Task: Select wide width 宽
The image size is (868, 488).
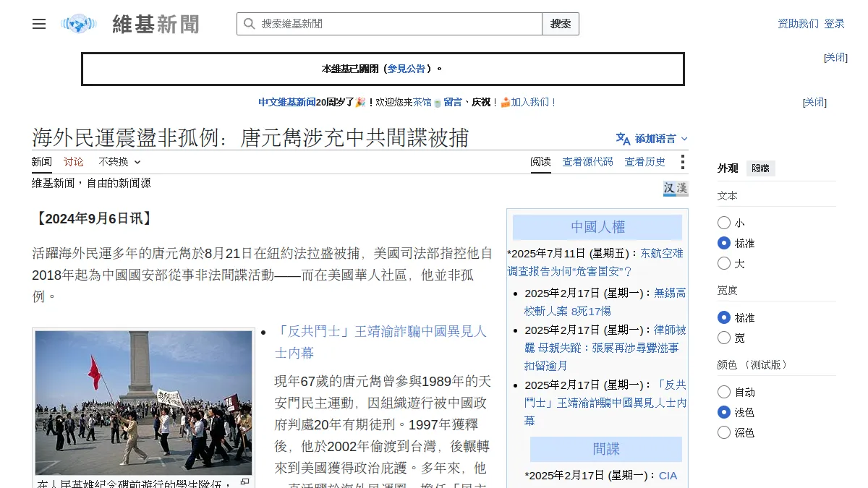Action: pyautogui.click(x=724, y=338)
